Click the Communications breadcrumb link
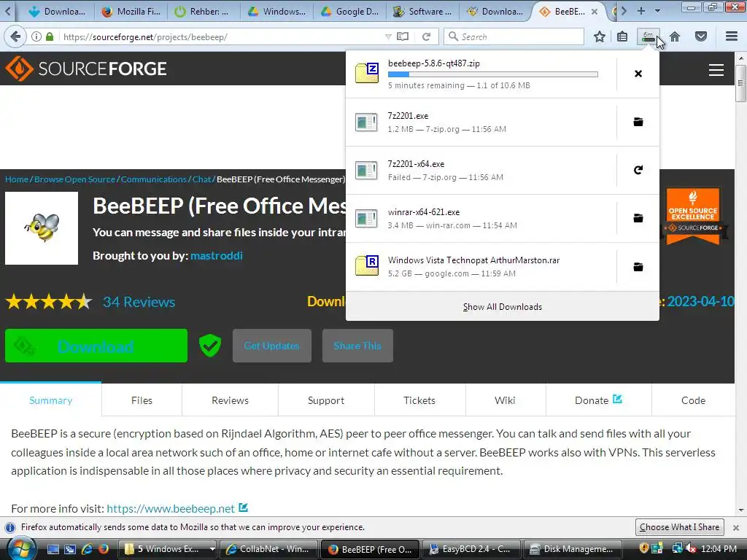 153,179
